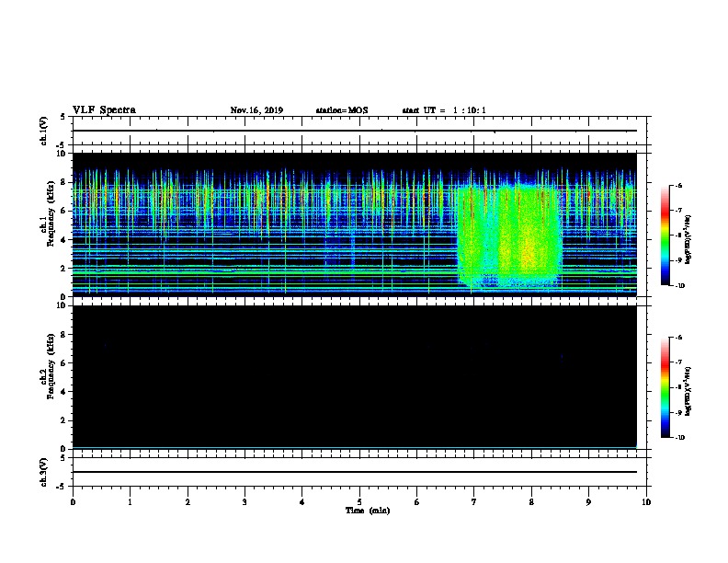728x563 pixels.
Task: Click the "-6" tick on the ch.1 colorbar
Action: (677, 185)
